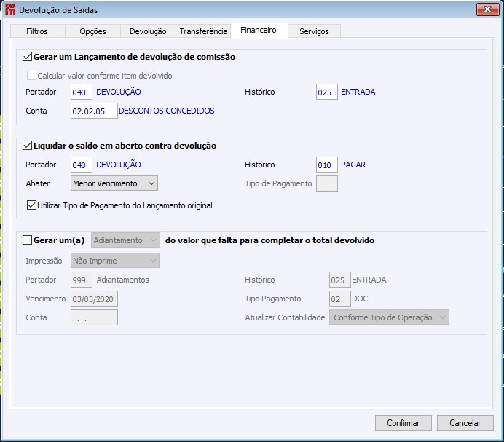Close the Devolução de Saídas dialog
Image resolution: width=504 pixels, height=442 pixels.
point(487,9)
